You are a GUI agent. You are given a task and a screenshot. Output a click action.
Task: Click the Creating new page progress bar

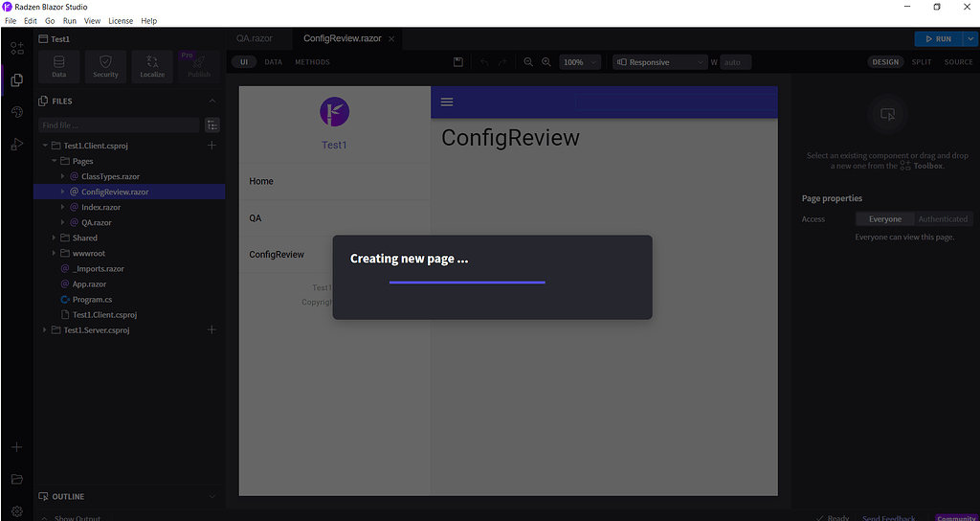[467, 283]
